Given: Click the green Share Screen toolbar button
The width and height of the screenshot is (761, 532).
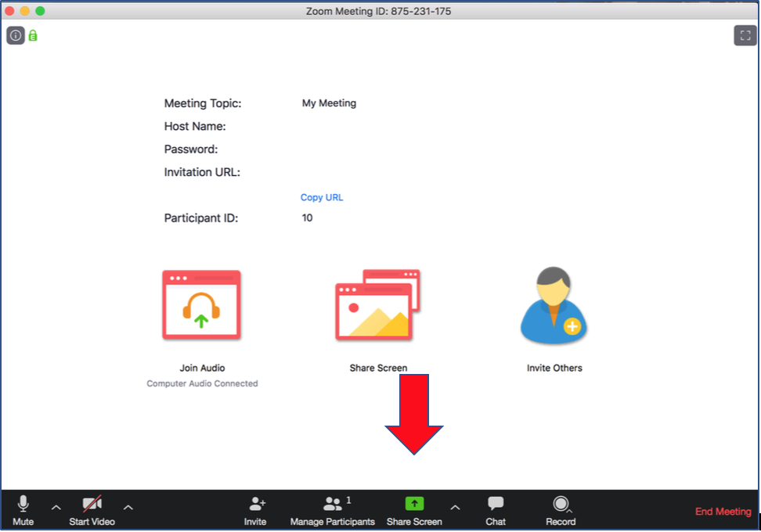Looking at the screenshot, I should [x=414, y=511].
